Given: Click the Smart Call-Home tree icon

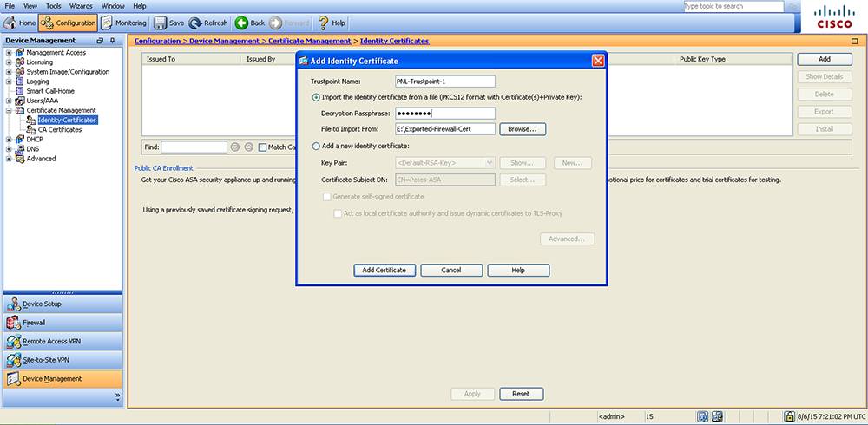Looking at the screenshot, I should (x=21, y=91).
